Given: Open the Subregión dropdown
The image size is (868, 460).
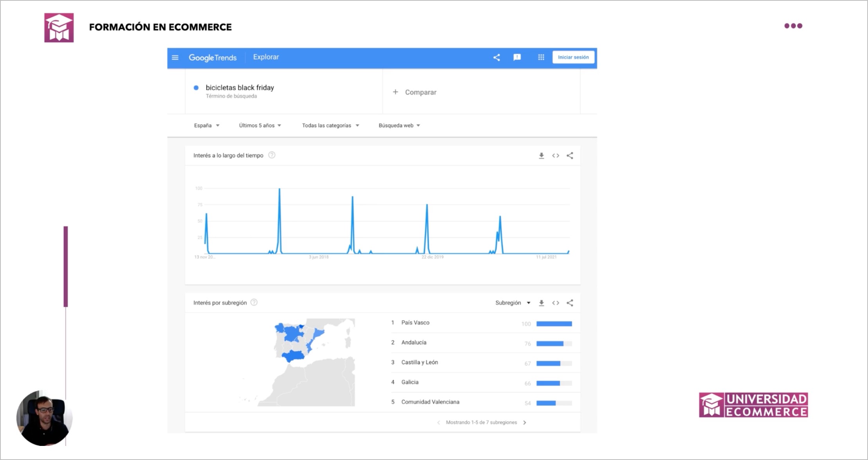Looking at the screenshot, I should 513,303.
